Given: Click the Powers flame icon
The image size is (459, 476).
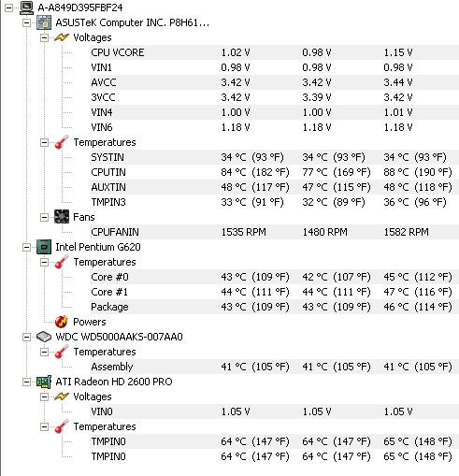Looking at the screenshot, I should [62, 322].
